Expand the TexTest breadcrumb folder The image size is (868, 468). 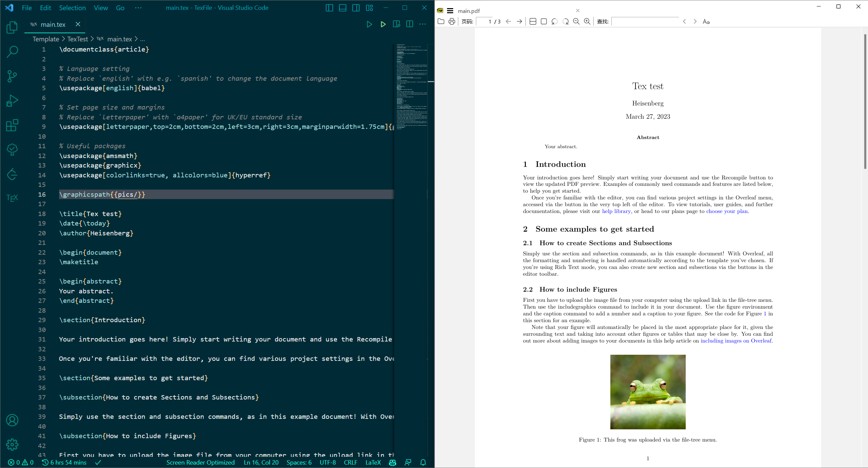pyautogui.click(x=77, y=39)
